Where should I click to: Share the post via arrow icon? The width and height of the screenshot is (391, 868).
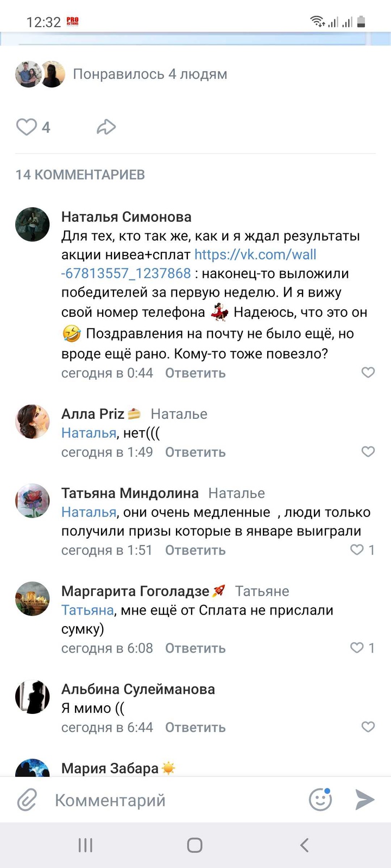pyautogui.click(x=106, y=127)
